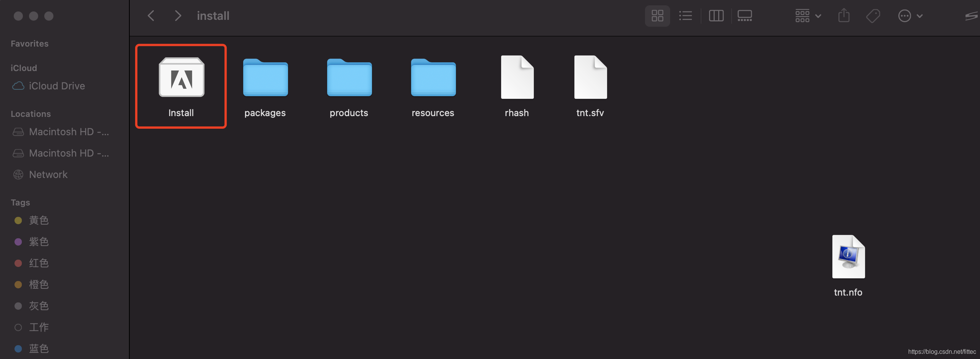Select the tnt.nfo file icon
Viewport: 980px width, 359px height.
848,257
